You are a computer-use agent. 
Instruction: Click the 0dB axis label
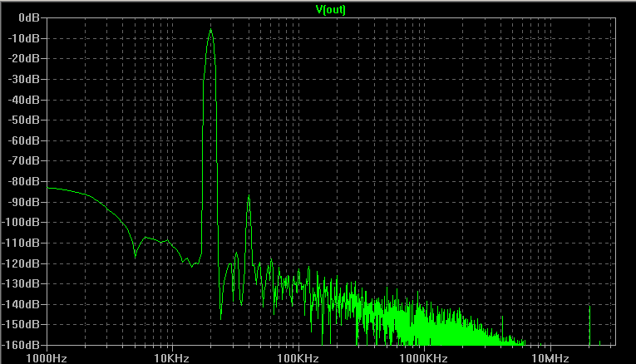coord(29,17)
